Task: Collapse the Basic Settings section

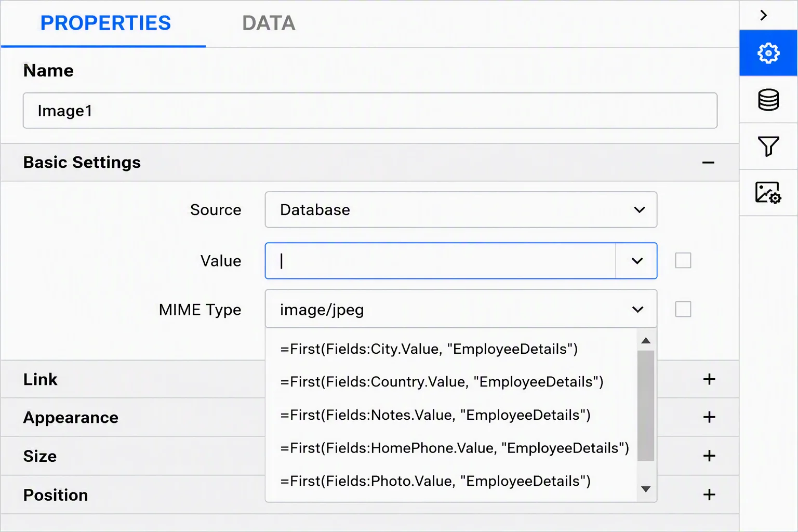Action: coord(708,163)
